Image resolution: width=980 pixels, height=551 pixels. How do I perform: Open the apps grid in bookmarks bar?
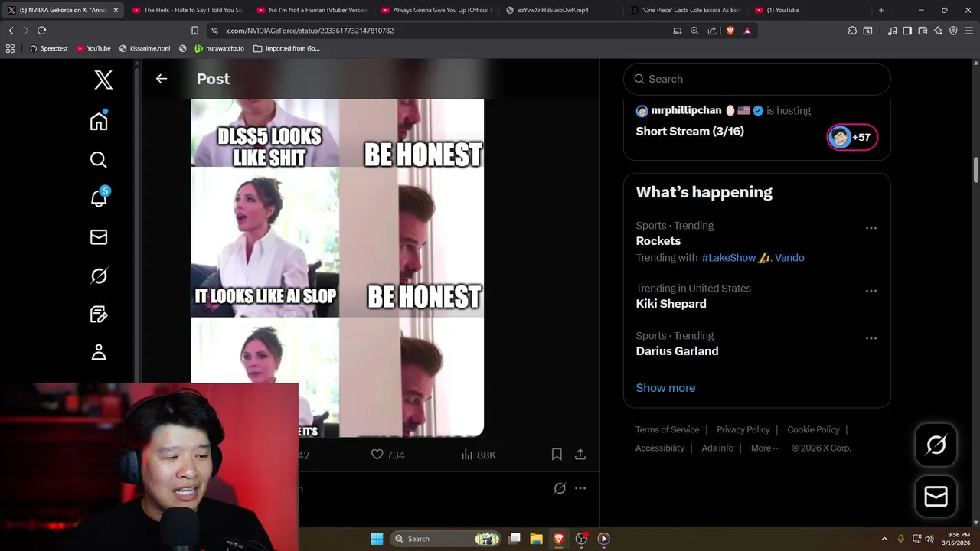tap(10, 48)
